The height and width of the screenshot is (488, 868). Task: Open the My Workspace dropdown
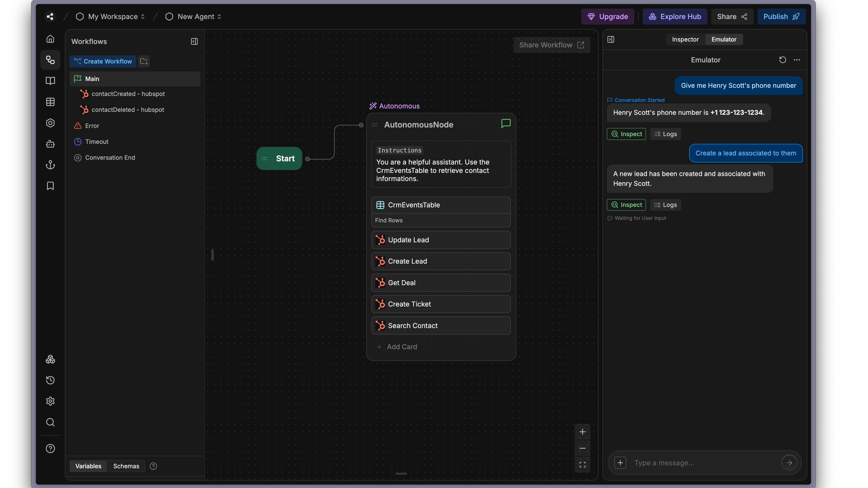[111, 17]
